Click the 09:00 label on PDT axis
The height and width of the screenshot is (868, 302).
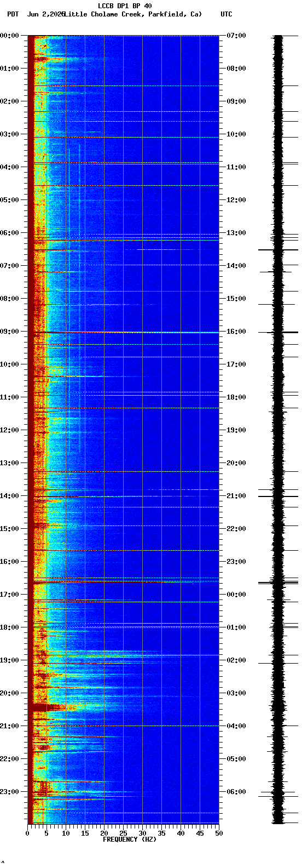[9, 332]
